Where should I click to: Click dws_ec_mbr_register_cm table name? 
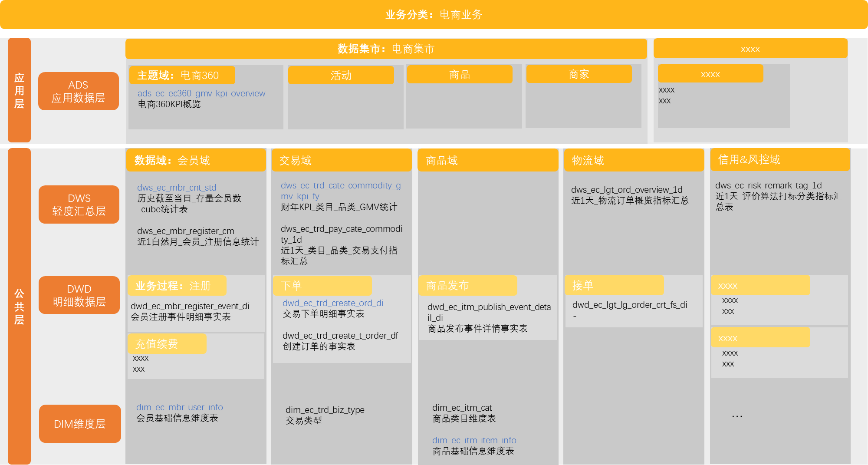[186, 231]
